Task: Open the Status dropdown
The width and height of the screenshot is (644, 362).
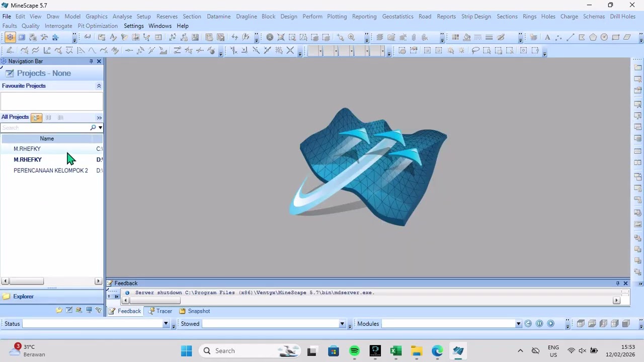Action: 166,324
